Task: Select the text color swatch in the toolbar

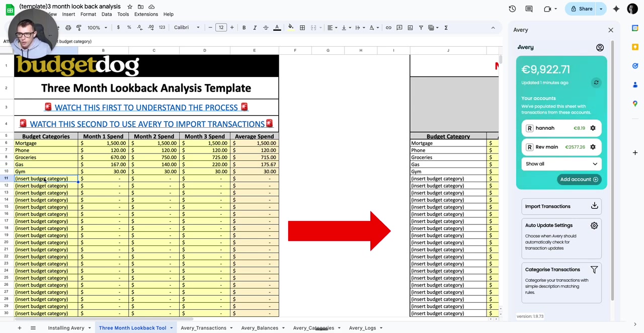Action: (x=277, y=28)
